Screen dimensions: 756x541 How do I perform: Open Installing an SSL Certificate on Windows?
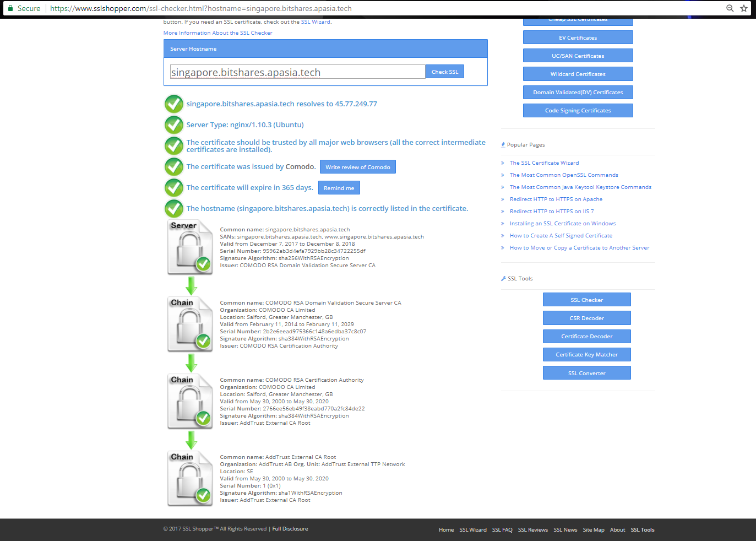coord(563,224)
